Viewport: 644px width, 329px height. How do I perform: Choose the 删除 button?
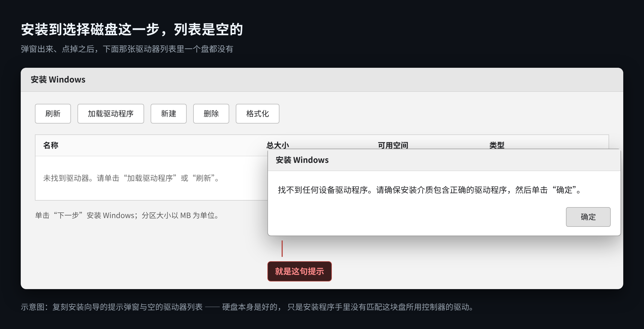(211, 114)
